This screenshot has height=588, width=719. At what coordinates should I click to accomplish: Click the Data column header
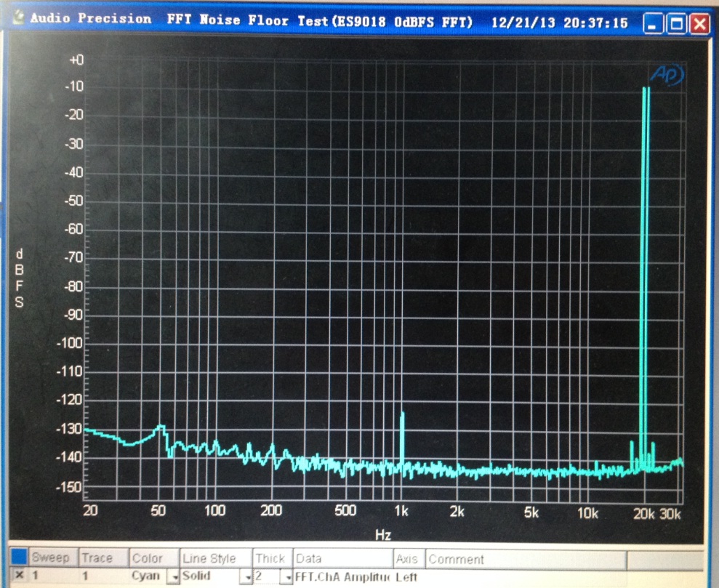[x=343, y=559]
